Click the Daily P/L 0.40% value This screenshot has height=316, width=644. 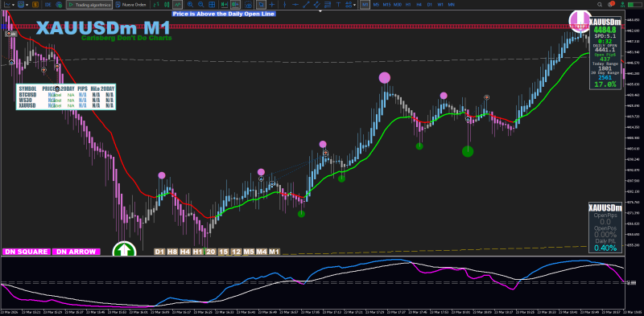click(x=605, y=248)
